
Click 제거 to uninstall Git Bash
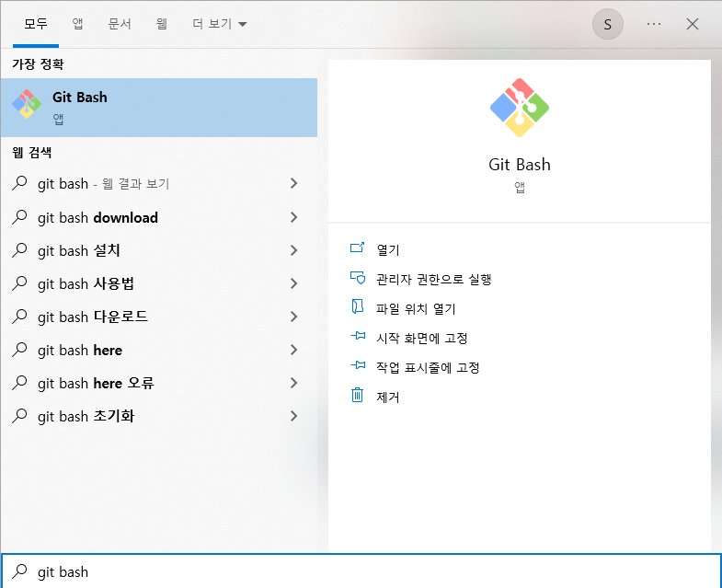pos(388,398)
